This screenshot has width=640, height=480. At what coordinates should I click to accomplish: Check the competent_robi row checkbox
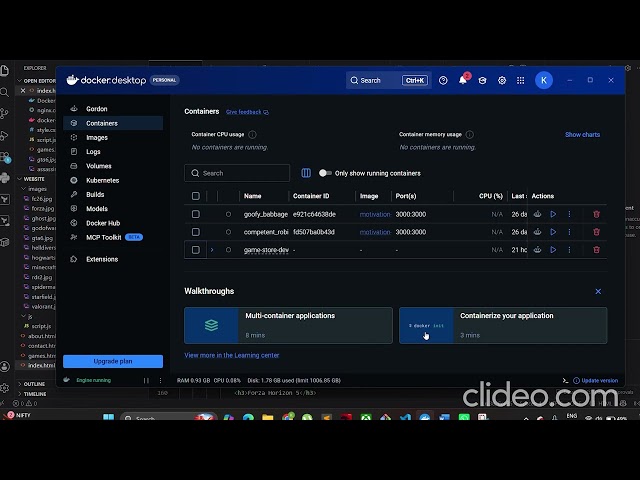click(x=196, y=232)
